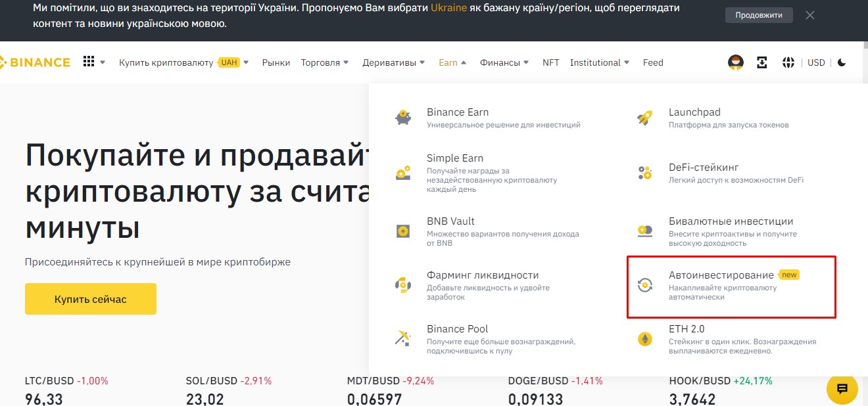Click the Фарминг ликвидности icon
Viewport: 868px width, 406px height.
tap(403, 285)
